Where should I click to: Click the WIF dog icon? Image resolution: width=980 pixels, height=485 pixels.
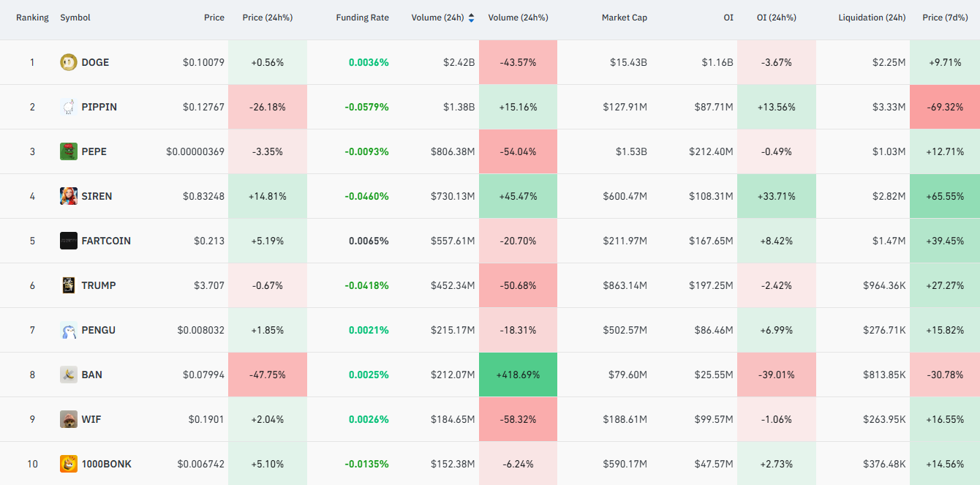coord(69,419)
